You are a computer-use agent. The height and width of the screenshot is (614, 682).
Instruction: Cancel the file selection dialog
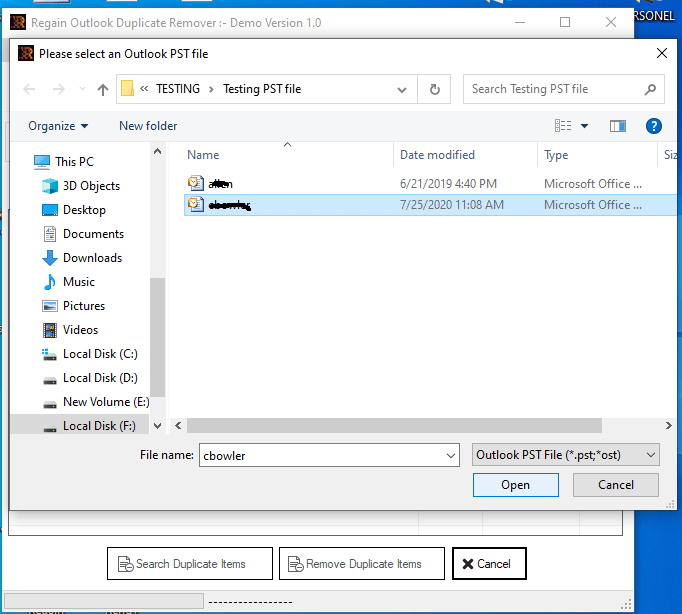coord(615,485)
